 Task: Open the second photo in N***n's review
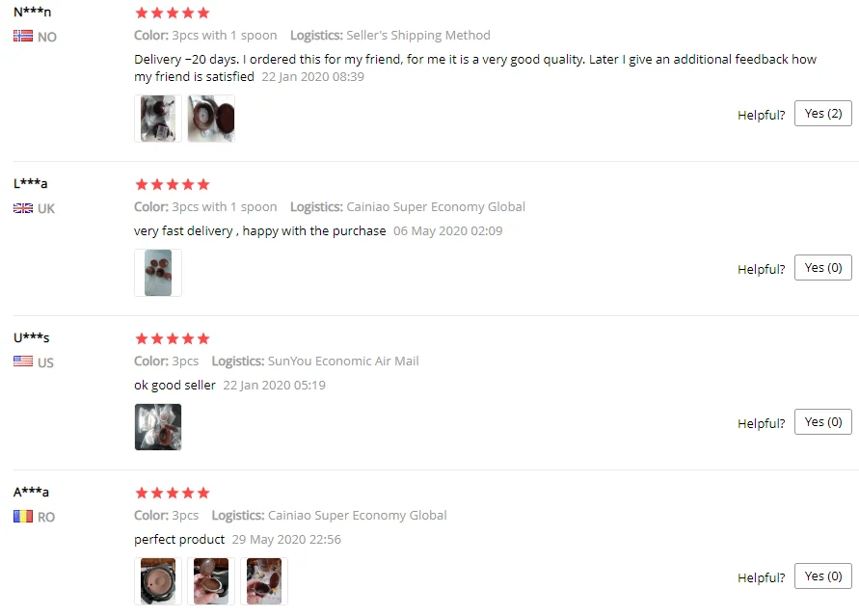(x=211, y=119)
